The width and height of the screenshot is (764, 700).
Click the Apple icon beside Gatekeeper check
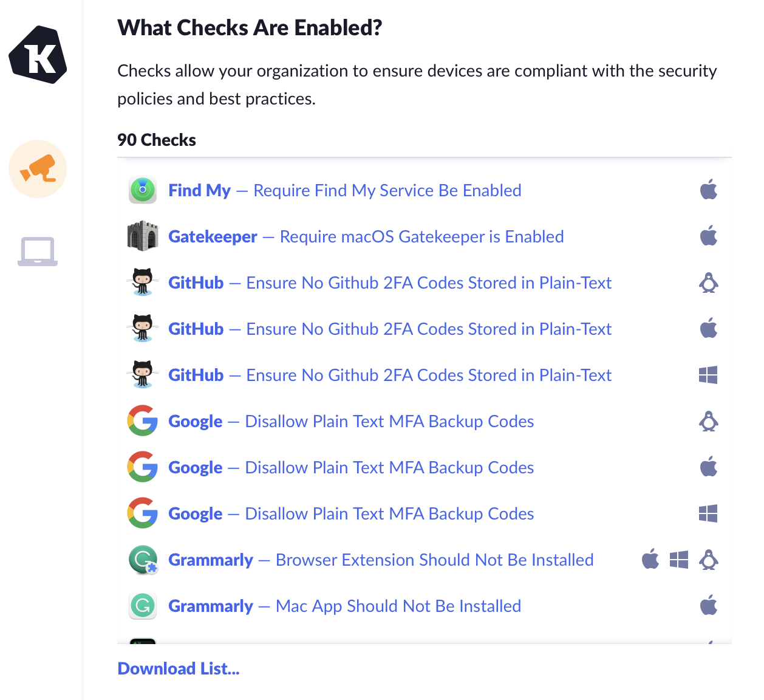[708, 236]
